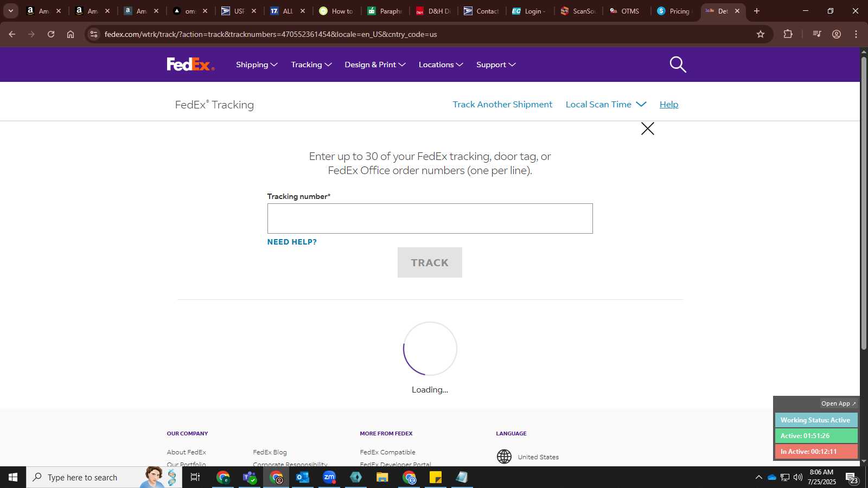Viewport: 868px width, 488px height.
Task: Expand the Shipping menu
Action: pyautogui.click(x=257, y=65)
